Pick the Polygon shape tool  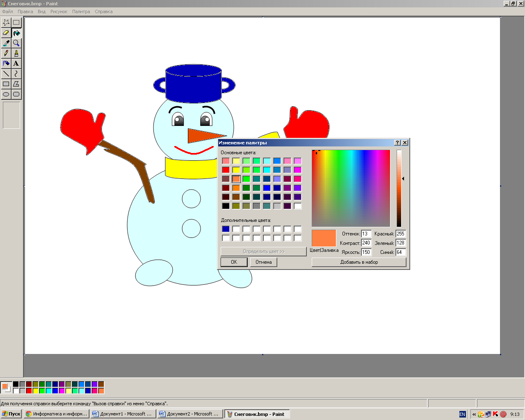16,84
